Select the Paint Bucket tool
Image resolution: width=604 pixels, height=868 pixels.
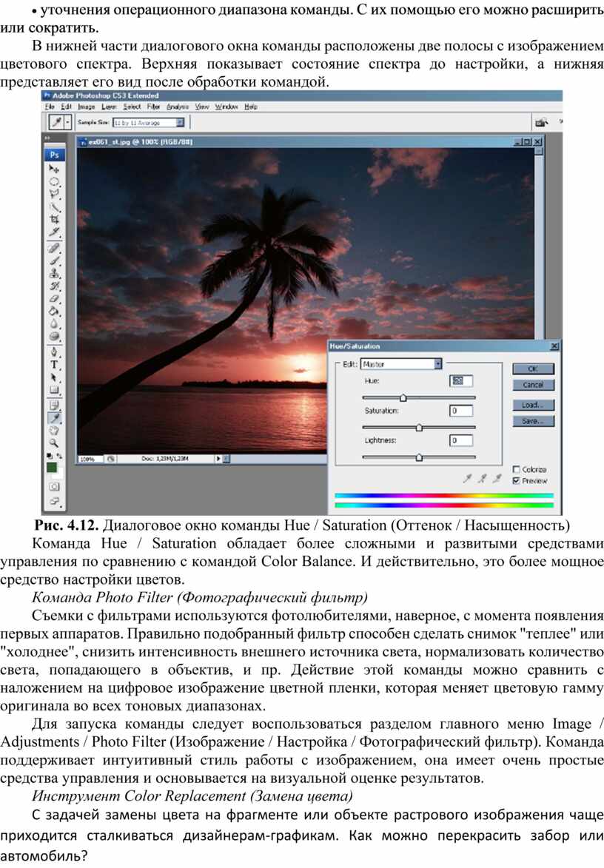(x=54, y=312)
